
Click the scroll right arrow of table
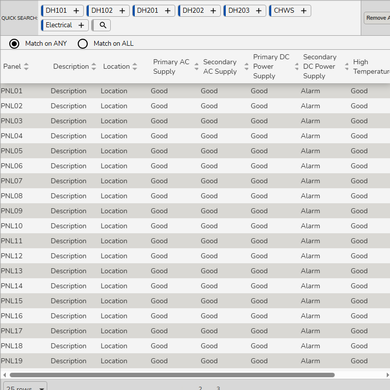[387, 375]
